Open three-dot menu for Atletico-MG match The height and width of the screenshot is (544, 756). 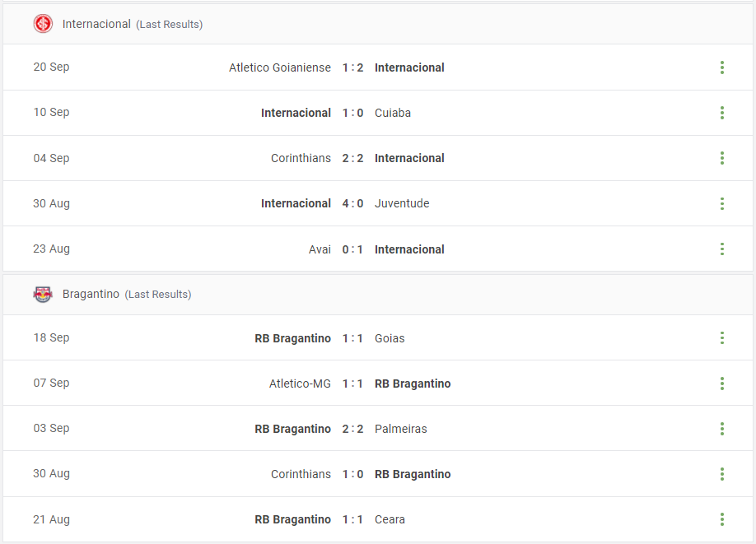[x=721, y=384]
